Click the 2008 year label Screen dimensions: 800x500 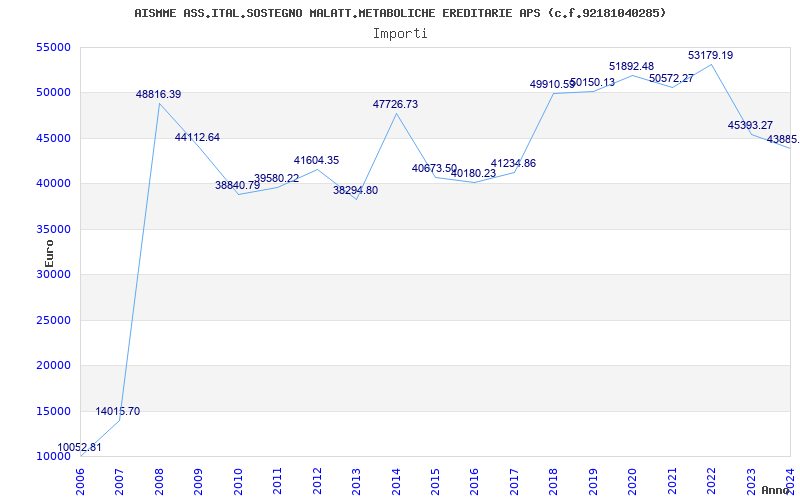(x=159, y=482)
